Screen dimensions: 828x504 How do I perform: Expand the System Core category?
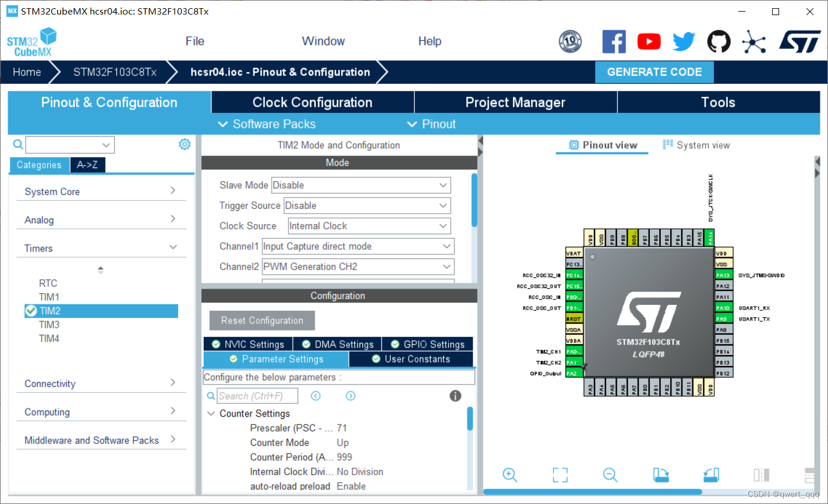coord(101,191)
